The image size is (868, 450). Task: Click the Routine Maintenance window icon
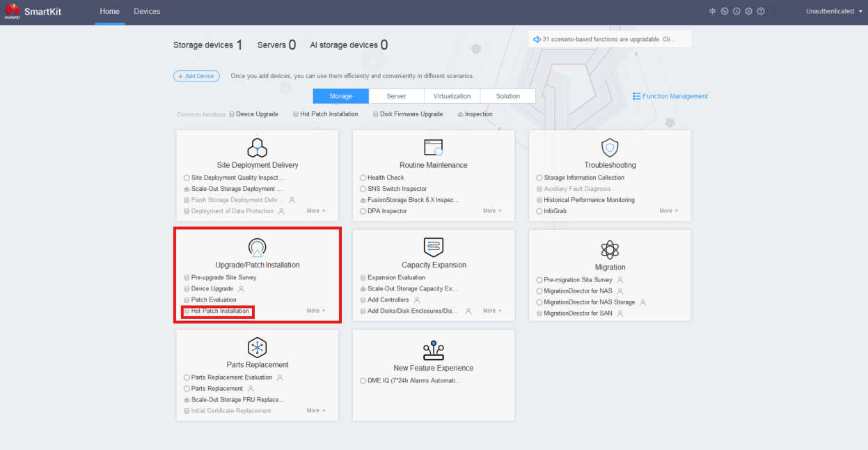433,148
